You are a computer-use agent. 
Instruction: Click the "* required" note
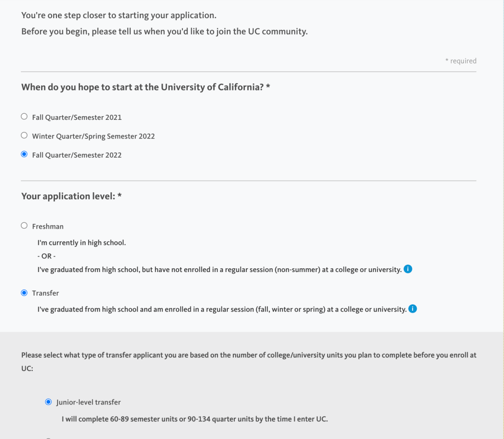(461, 61)
